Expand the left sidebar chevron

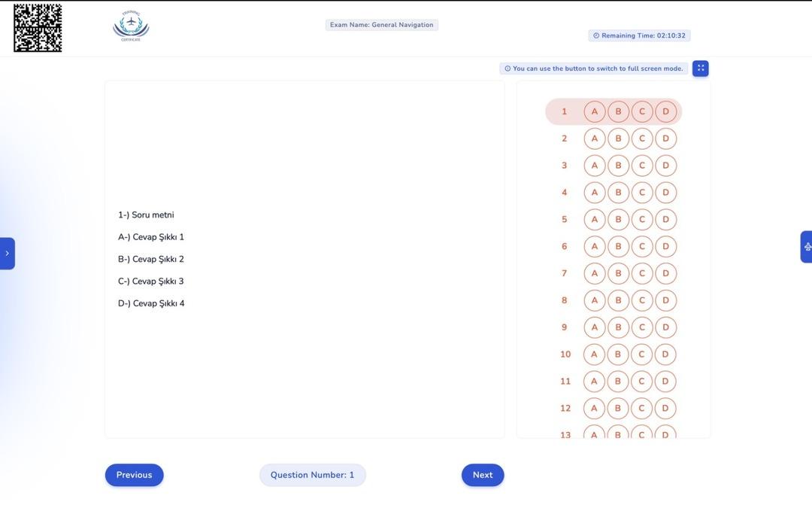coord(8,254)
